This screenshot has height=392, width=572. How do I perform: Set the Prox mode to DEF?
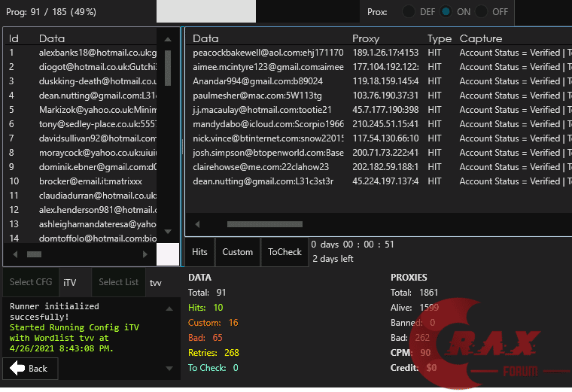[x=409, y=12]
